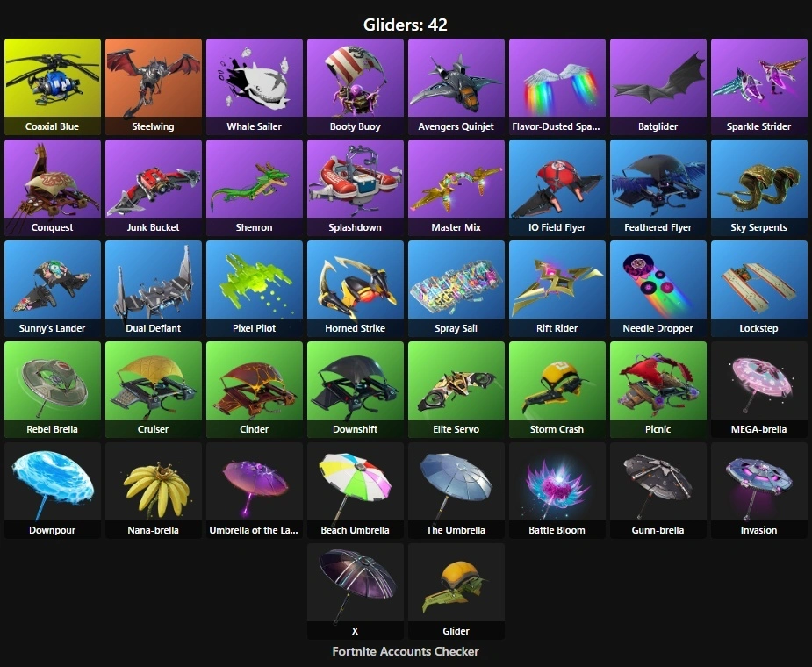Click the Downpour water umbrella thumbnail
The width and height of the screenshot is (812, 667).
pos(53,482)
